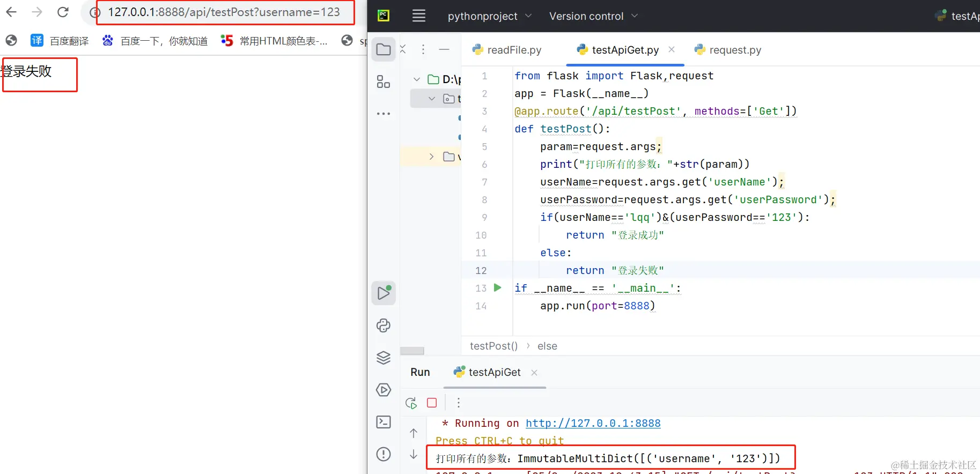The image size is (980, 474).
Task: Click the Run panel label
Action: pyautogui.click(x=420, y=372)
